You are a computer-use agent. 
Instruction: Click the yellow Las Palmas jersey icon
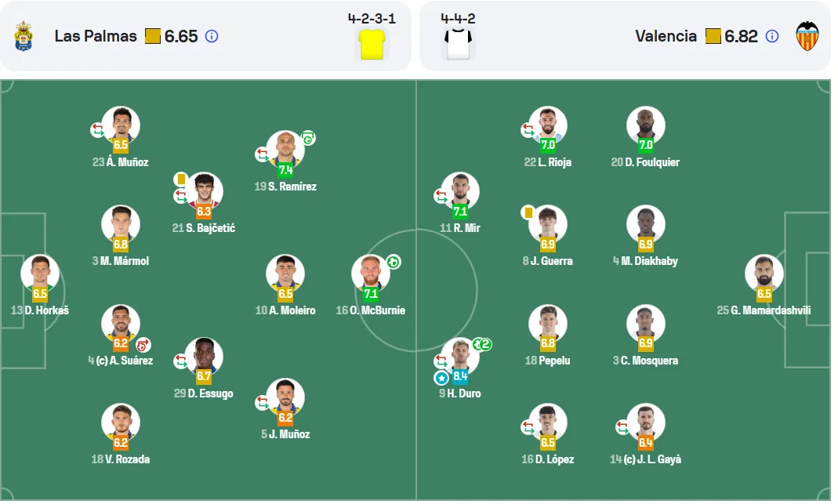pyautogui.click(x=372, y=44)
